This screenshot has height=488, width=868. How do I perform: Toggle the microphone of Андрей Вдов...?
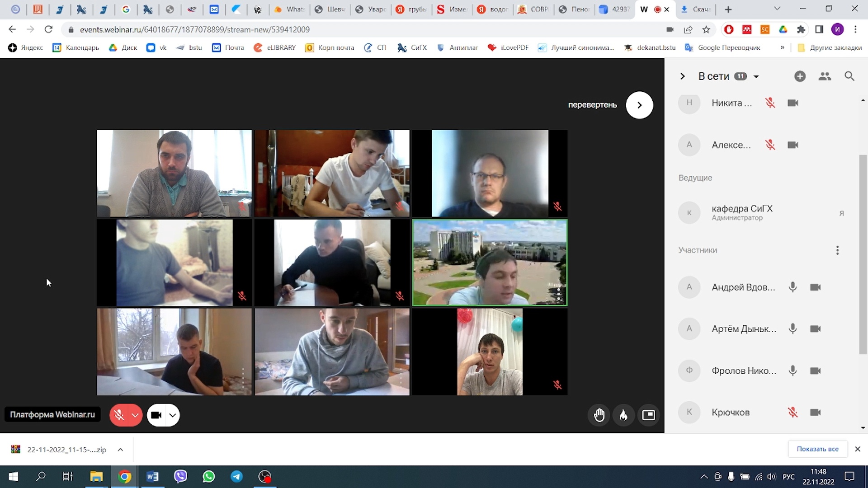coord(793,287)
